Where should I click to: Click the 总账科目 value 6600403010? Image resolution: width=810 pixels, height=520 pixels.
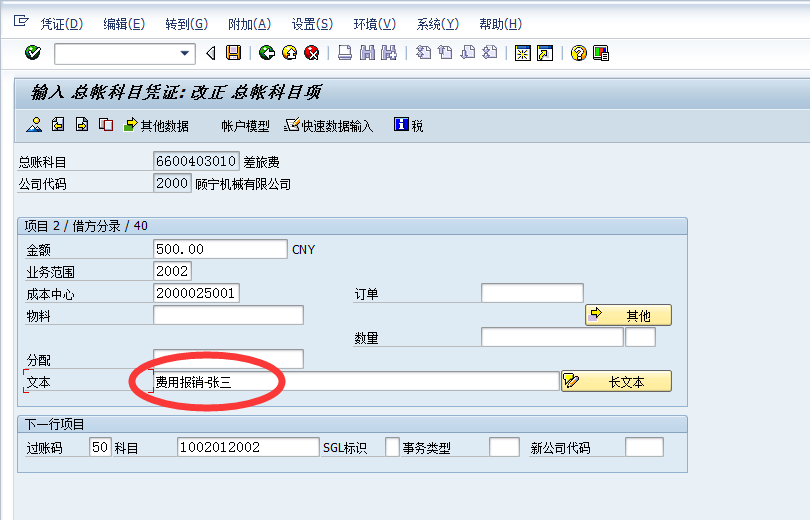196,161
